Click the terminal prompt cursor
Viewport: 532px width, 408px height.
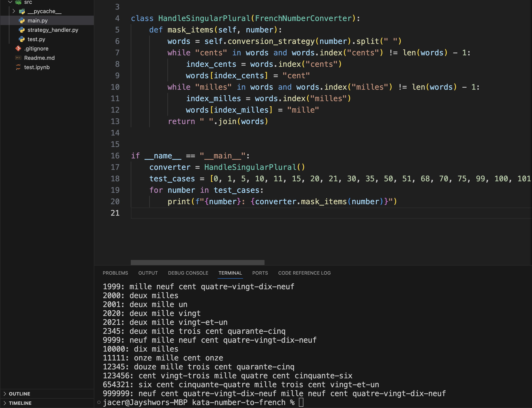[x=301, y=402]
